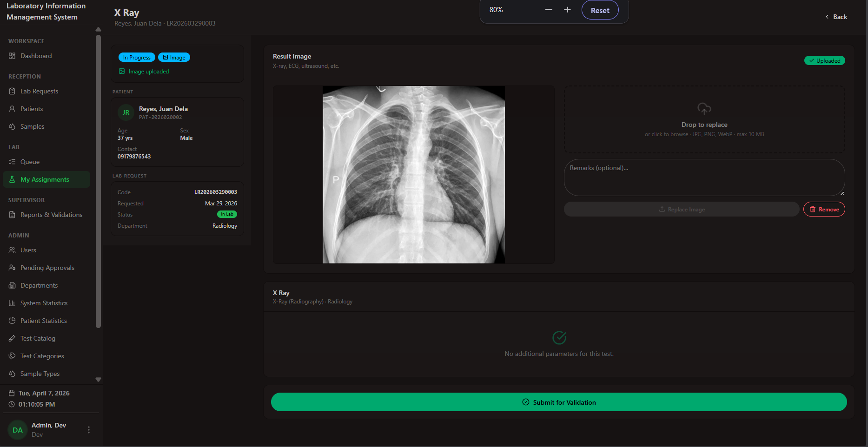868x447 pixels.
Task: Open the user menu three-dots icon
Action: (x=89, y=430)
